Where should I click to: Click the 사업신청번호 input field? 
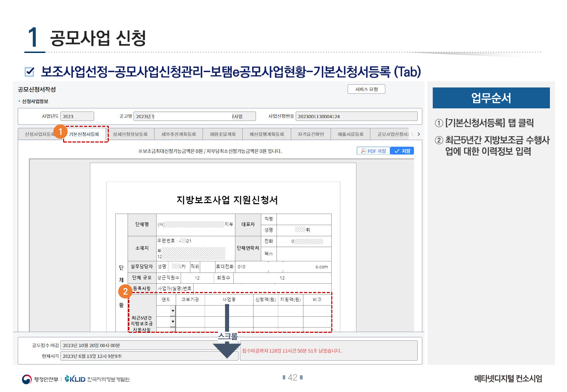coord(356,116)
